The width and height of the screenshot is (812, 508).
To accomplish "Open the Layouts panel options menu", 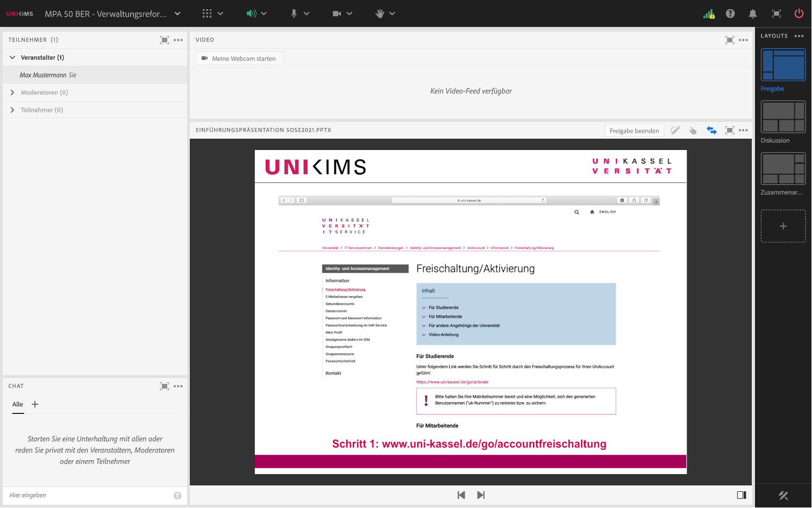I will pos(799,36).
